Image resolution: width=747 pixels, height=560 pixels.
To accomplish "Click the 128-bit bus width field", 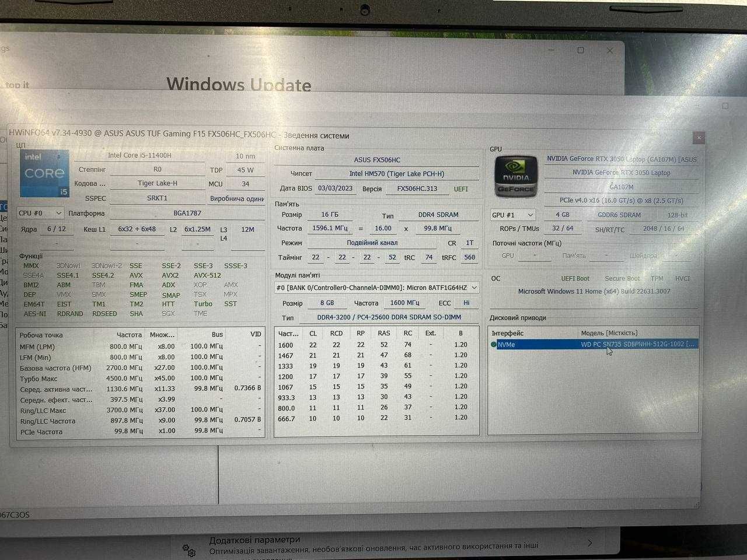I will point(678,215).
